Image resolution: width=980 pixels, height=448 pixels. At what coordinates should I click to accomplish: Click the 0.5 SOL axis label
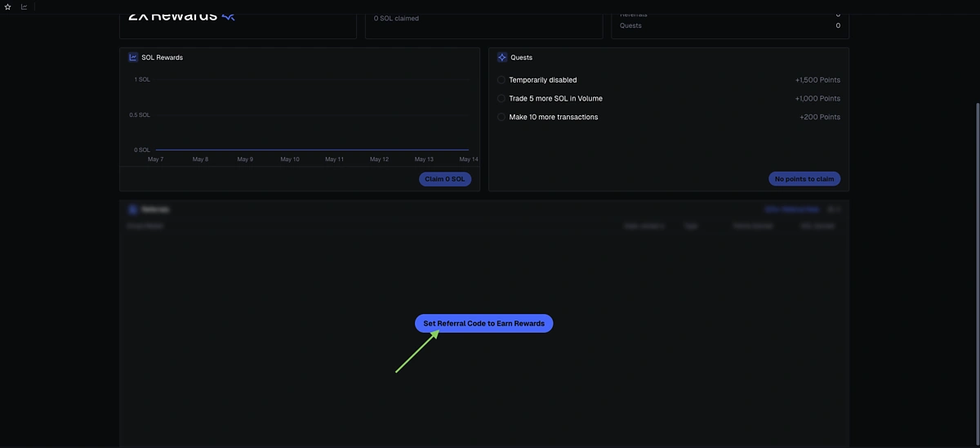[140, 114]
